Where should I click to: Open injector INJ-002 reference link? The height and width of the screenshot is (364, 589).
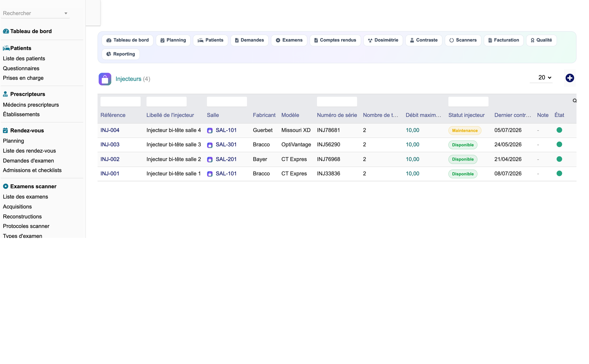click(110, 159)
